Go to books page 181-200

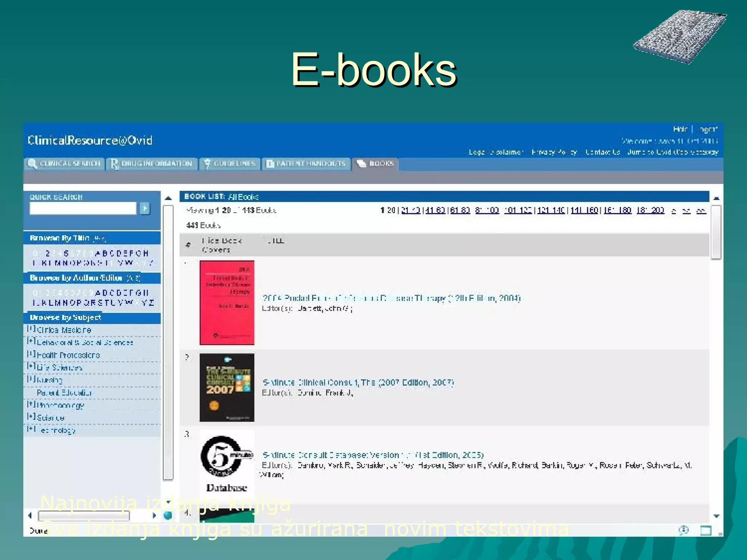(x=650, y=210)
